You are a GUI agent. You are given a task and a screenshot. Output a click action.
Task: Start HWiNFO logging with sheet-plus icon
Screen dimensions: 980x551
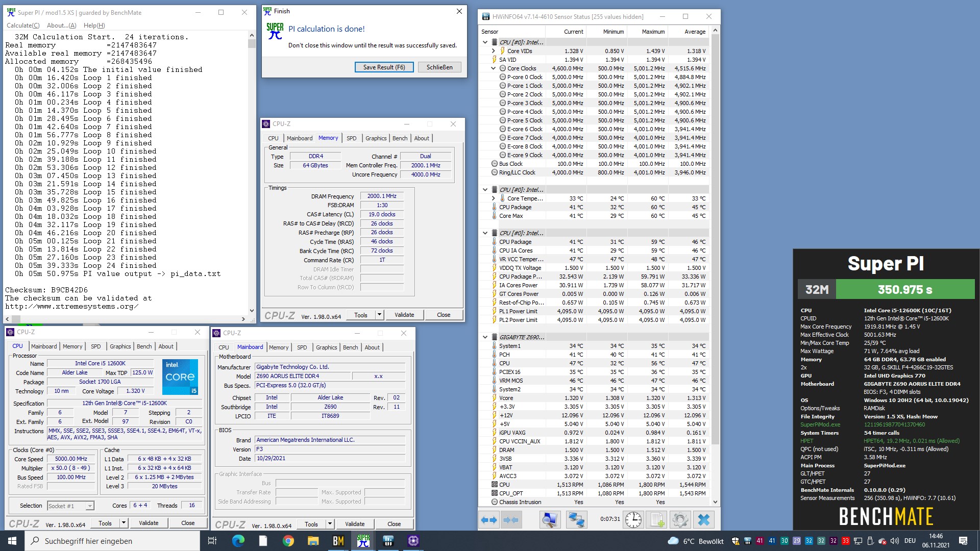tap(656, 520)
